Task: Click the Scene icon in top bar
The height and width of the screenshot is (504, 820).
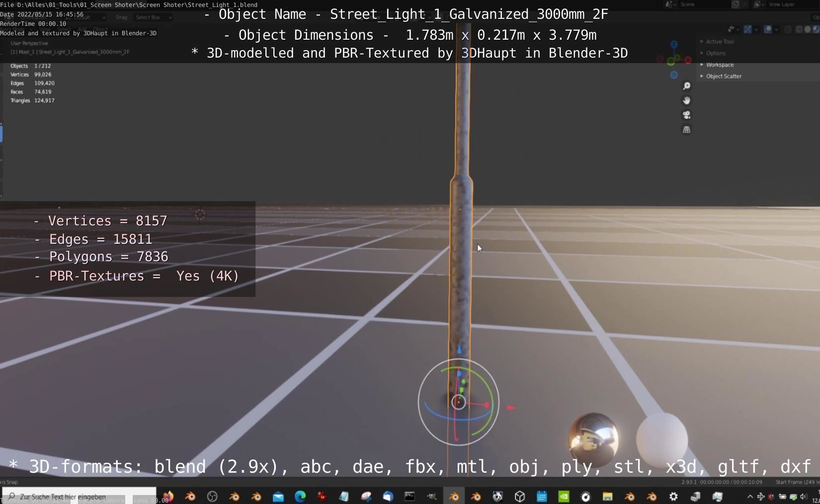Action: (x=669, y=4)
